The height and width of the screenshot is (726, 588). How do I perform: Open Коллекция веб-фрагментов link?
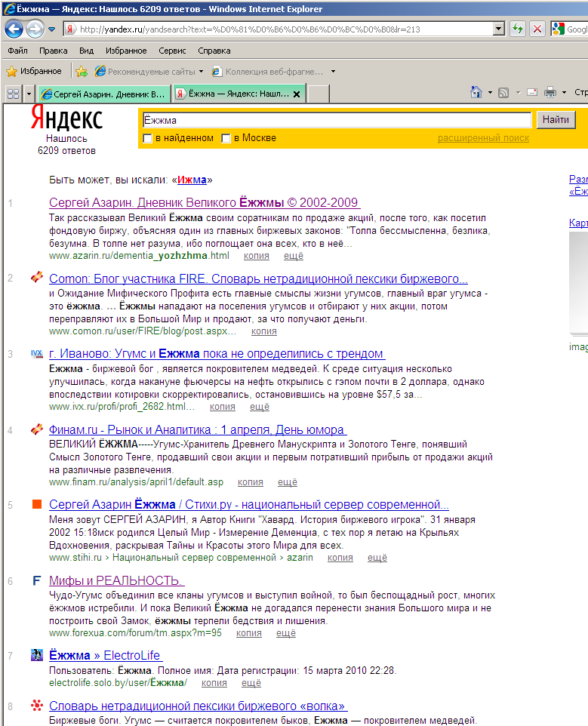pos(269,71)
